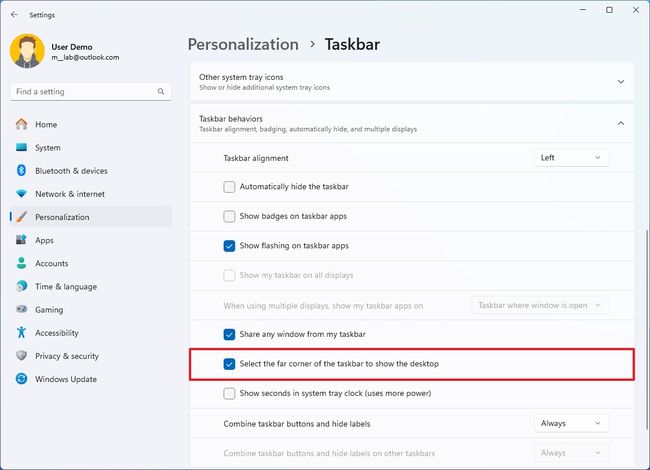This screenshot has width=650, height=470.
Task: Collapse the Taskbar behaviors section
Action: 620,123
